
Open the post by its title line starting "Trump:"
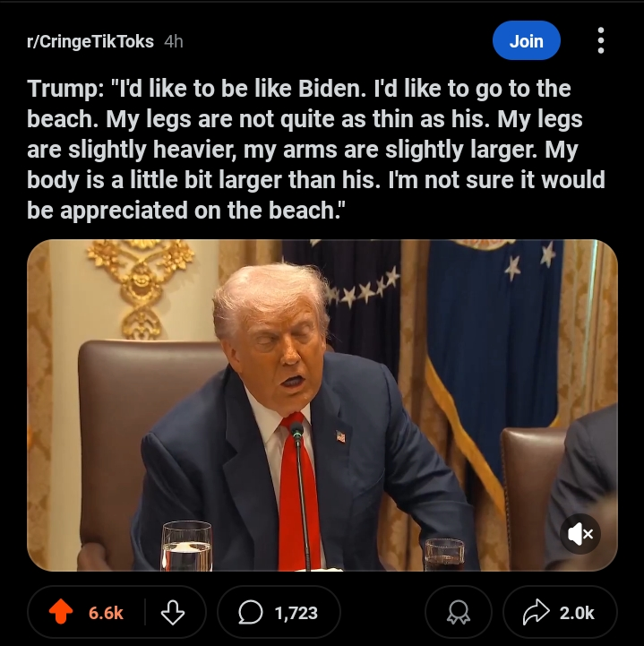coord(299,89)
